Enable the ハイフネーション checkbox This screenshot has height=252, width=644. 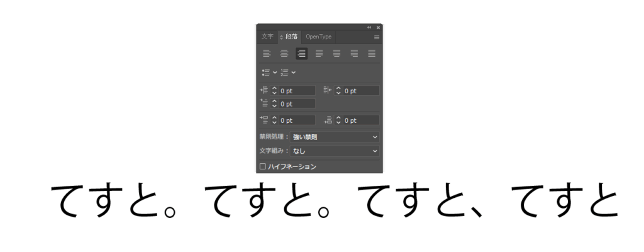263,167
